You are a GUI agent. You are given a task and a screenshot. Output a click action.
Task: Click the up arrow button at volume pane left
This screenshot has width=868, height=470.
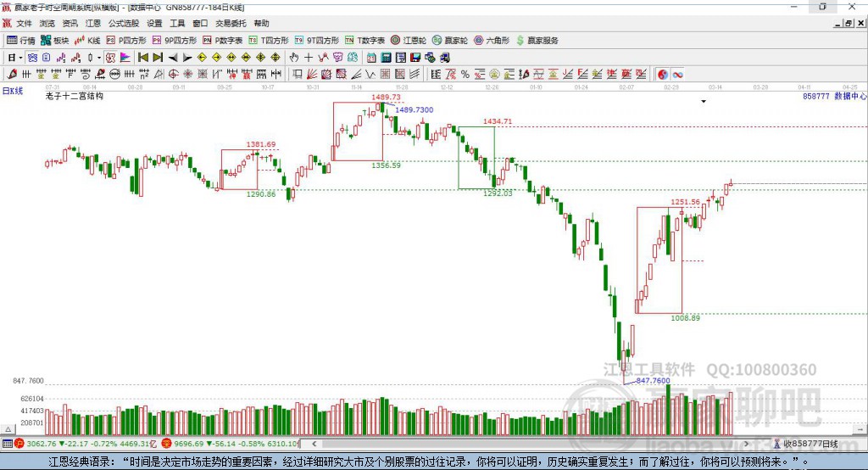coord(7,429)
